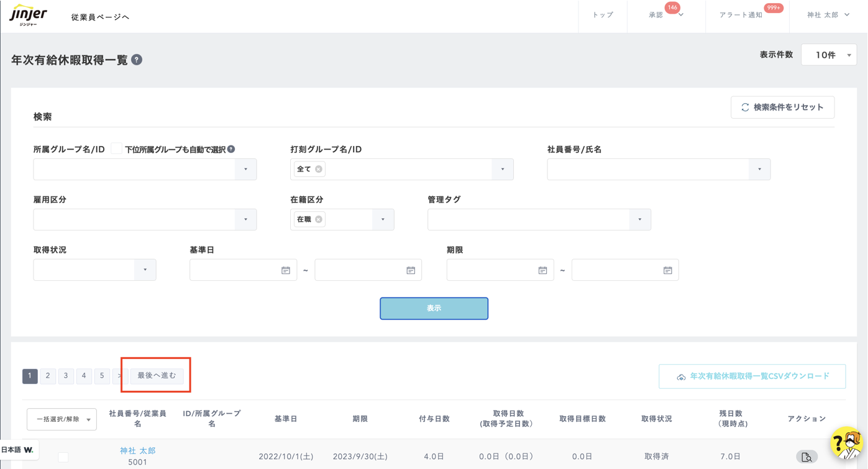Expand the 表示件数 10件 dropdown
Viewport: 868px width, 469px height.
[829, 55]
